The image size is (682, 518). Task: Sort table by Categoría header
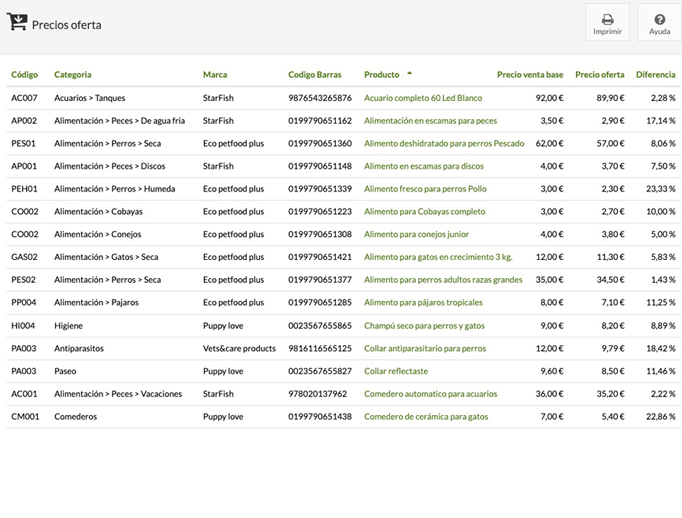click(x=73, y=75)
